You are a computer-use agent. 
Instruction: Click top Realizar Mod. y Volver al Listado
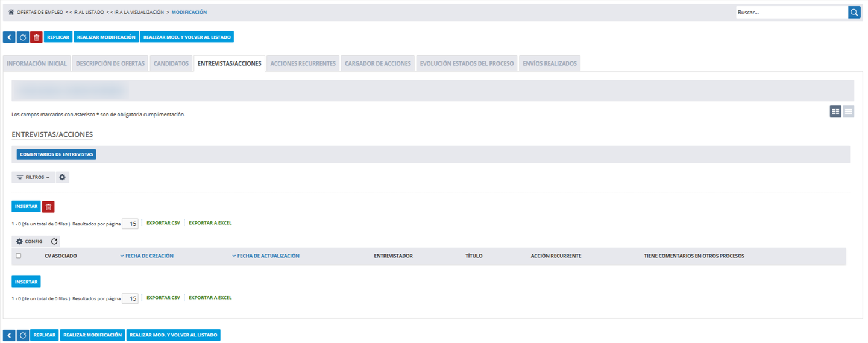(187, 37)
